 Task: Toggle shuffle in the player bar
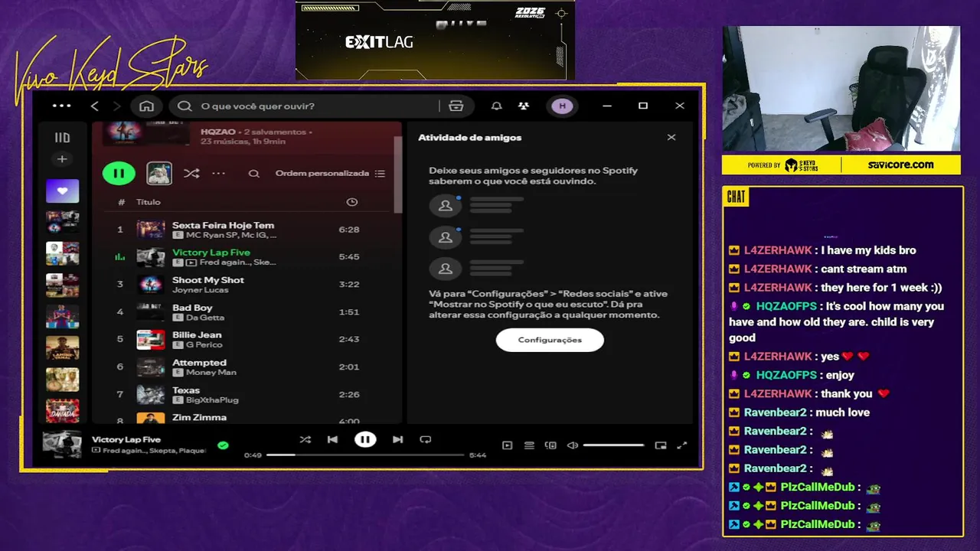point(305,439)
